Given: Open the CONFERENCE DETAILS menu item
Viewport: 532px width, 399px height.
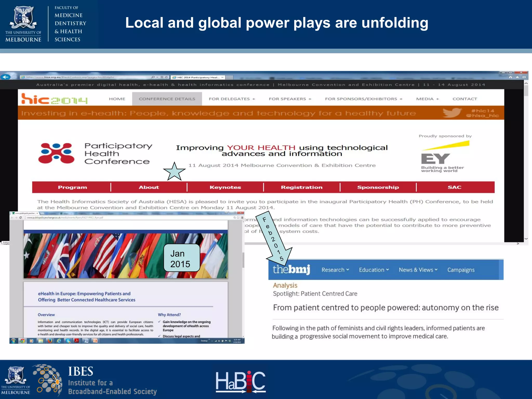Looking at the screenshot, I should tap(167, 99).
